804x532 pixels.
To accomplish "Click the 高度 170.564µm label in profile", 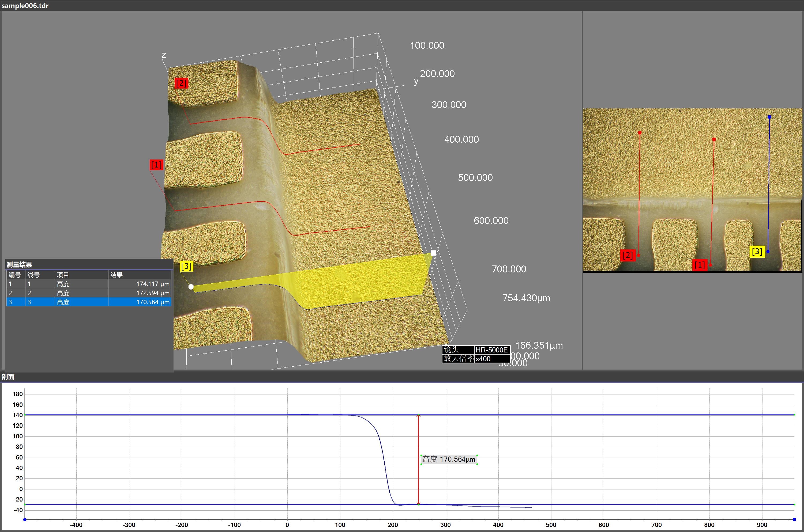I will (x=449, y=459).
